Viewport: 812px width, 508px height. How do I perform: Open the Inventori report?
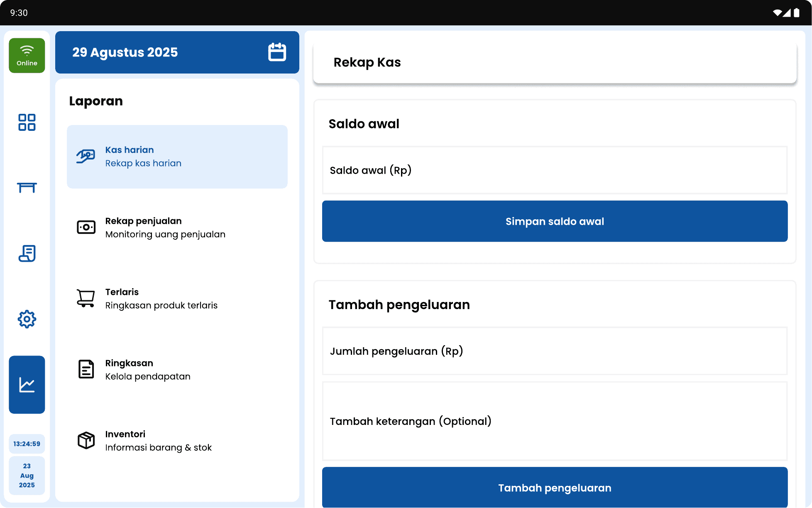[x=177, y=441]
